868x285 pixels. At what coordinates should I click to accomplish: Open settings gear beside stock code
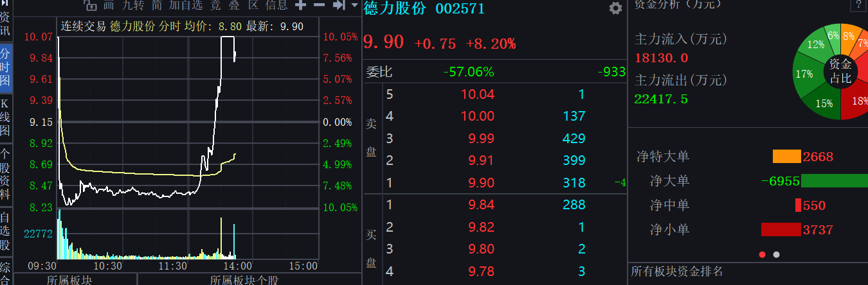click(x=615, y=8)
